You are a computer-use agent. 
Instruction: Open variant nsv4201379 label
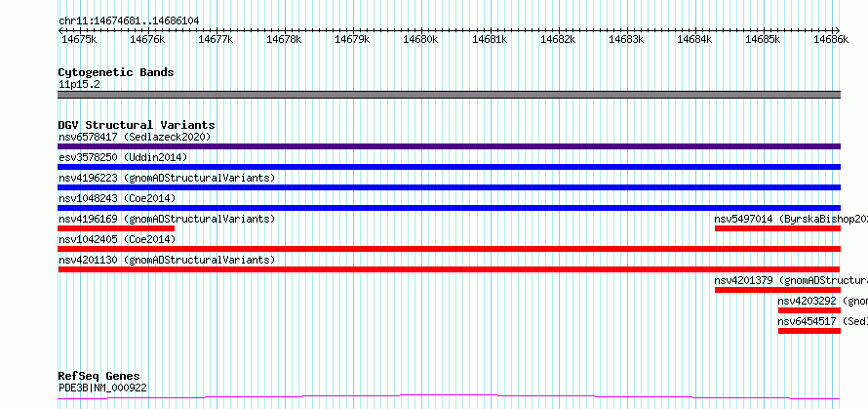click(791, 280)
